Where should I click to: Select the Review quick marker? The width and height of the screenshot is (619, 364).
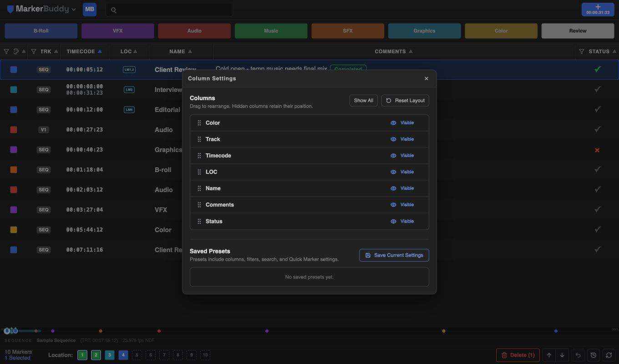[x=578, y=31]
